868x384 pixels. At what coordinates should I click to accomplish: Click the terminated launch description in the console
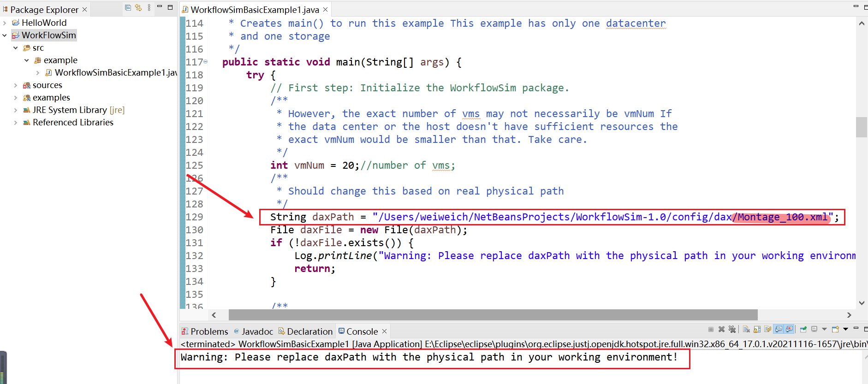[x=523, y=344]
